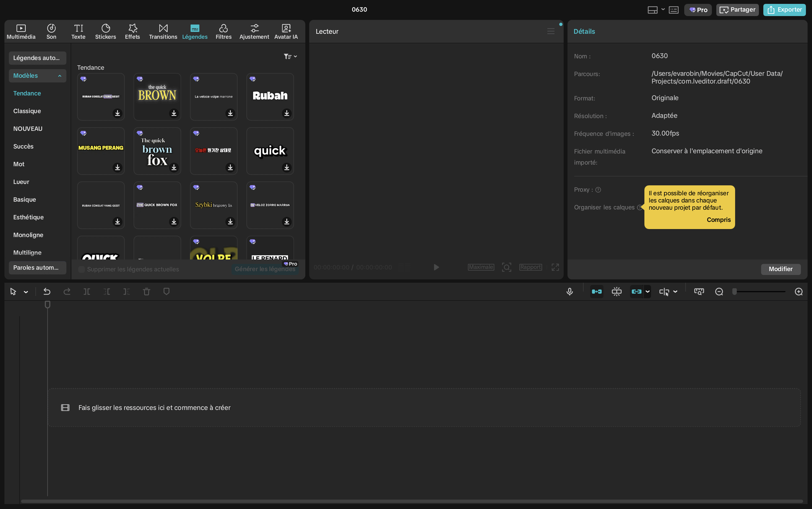Click the Pro upgrade button
This screenshot has height=509, width=812.
(698, 10)
